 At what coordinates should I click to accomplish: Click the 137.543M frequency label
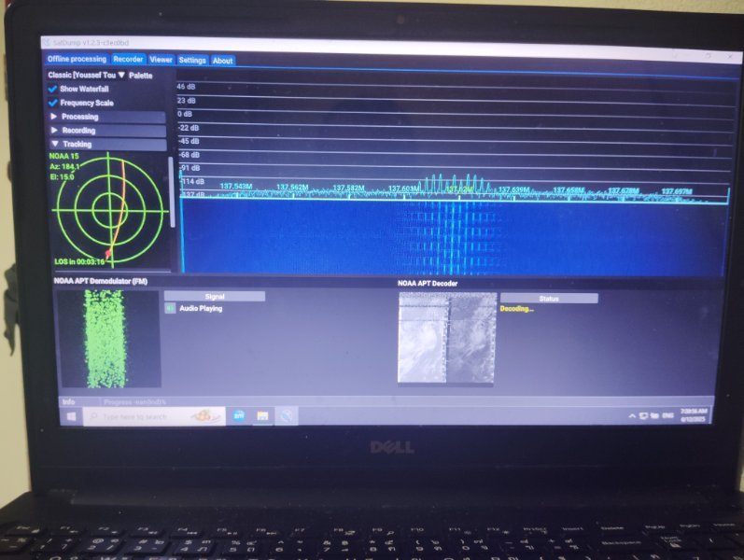coord(236,186)
